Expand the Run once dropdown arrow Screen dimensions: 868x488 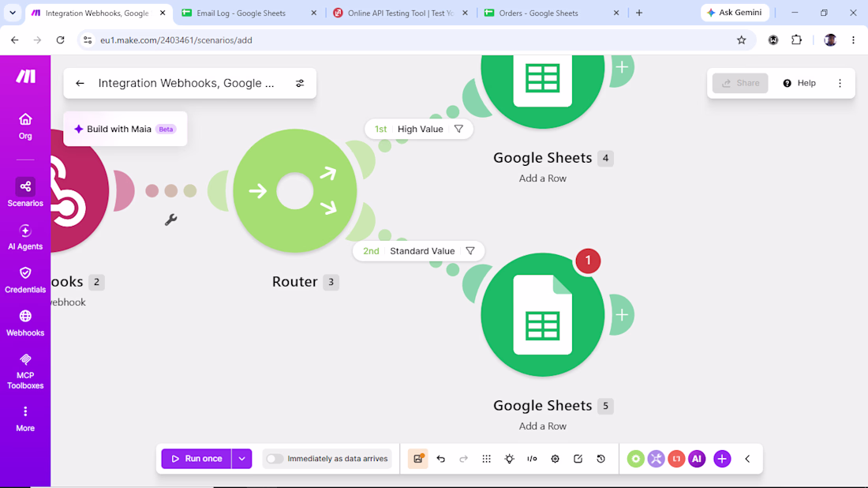[x=242, y=459]
